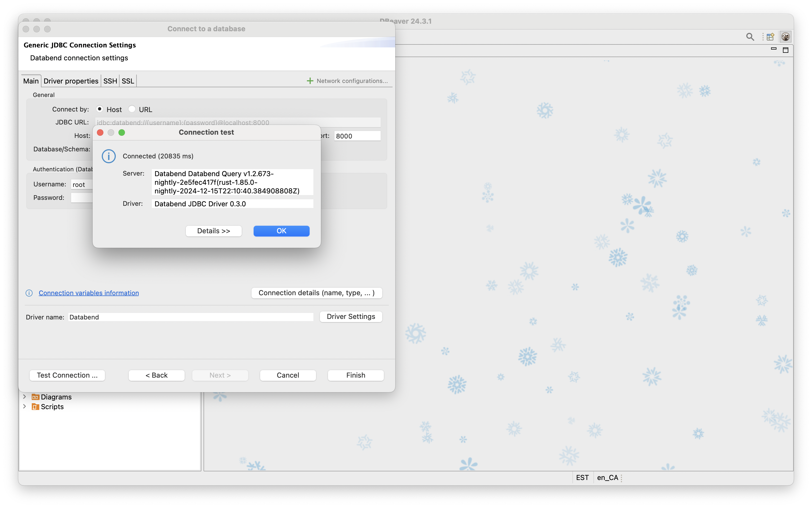Image resolution: width=812 pixels, height=508 pixels.
Task: Open the perspective icon in DBeaver toolbar
Action: pos(770,37)
